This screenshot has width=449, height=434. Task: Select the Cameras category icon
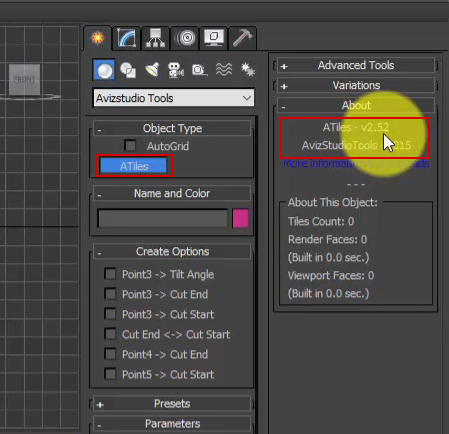coord(176,70)
